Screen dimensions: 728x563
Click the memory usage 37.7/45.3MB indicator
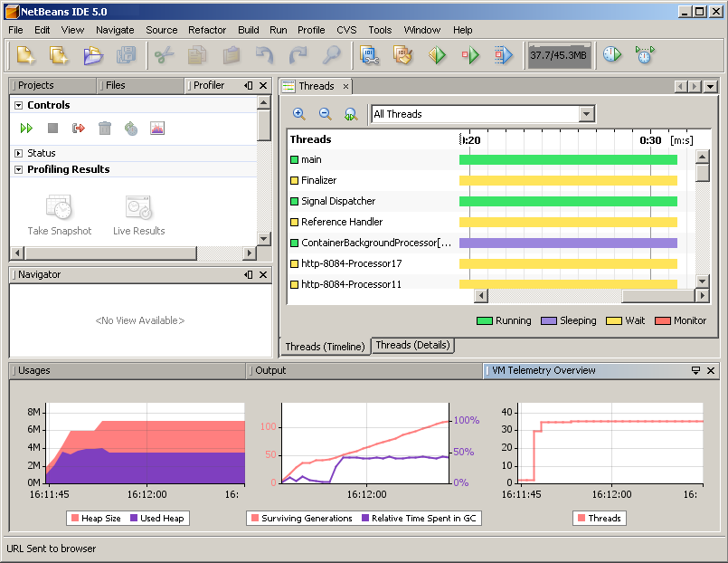tap(559, 55)
